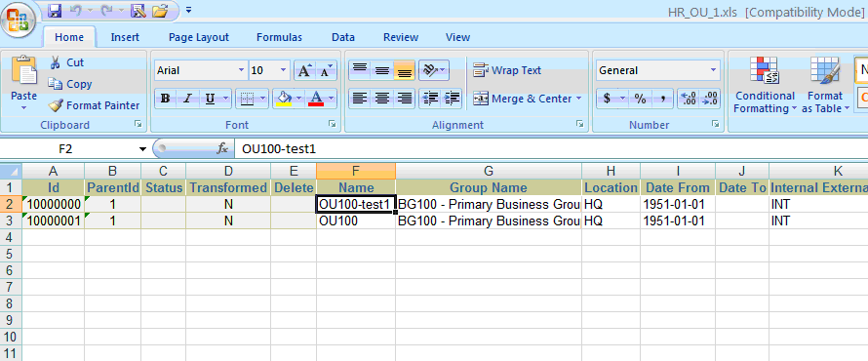Apply Percent Style

(x=640, y=100)
